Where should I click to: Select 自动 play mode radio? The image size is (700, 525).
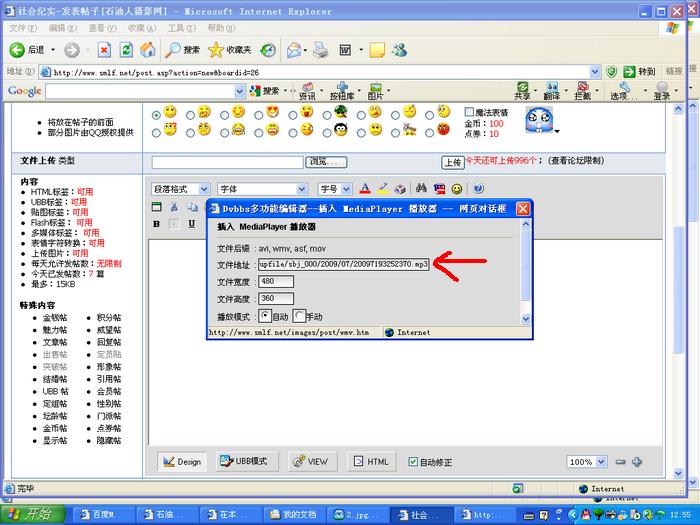tap(265, 316)
